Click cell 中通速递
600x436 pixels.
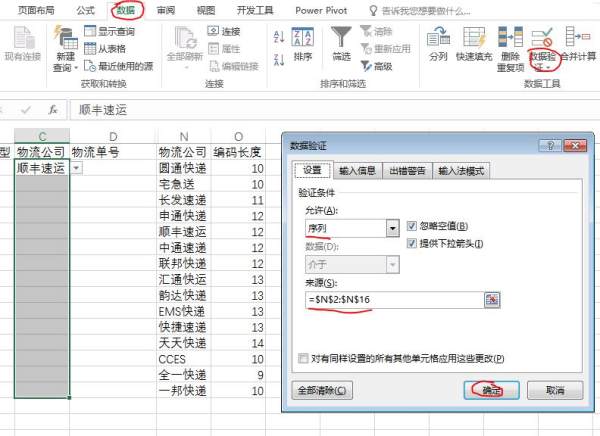[184, 248]
